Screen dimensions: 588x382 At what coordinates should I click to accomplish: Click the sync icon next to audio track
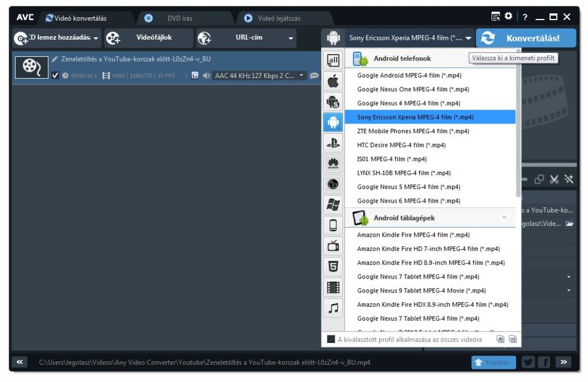(195, 75)
